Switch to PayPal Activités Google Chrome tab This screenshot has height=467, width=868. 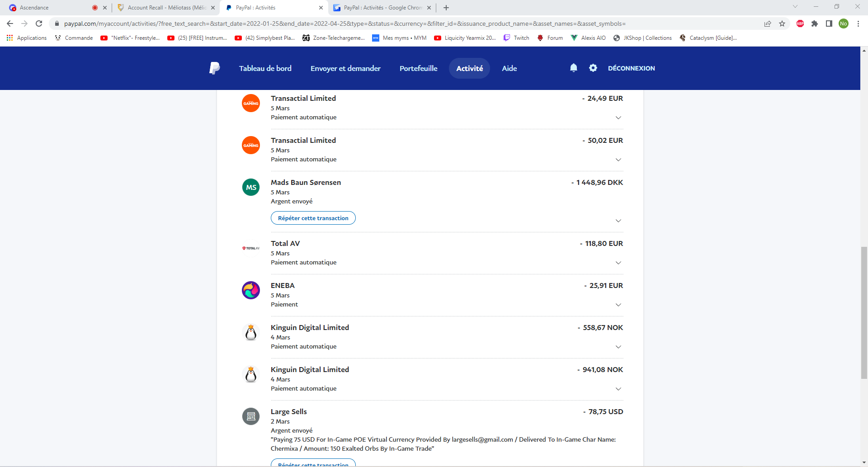tap(382, 8)
